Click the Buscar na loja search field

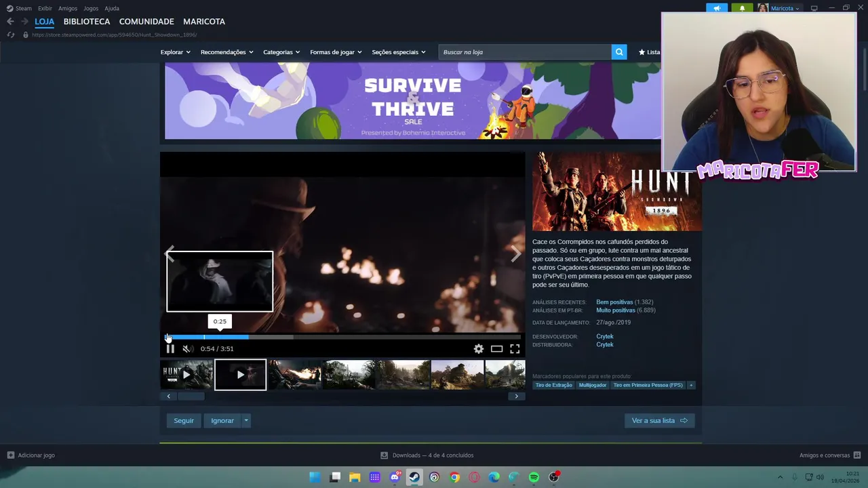coord(526,52)
